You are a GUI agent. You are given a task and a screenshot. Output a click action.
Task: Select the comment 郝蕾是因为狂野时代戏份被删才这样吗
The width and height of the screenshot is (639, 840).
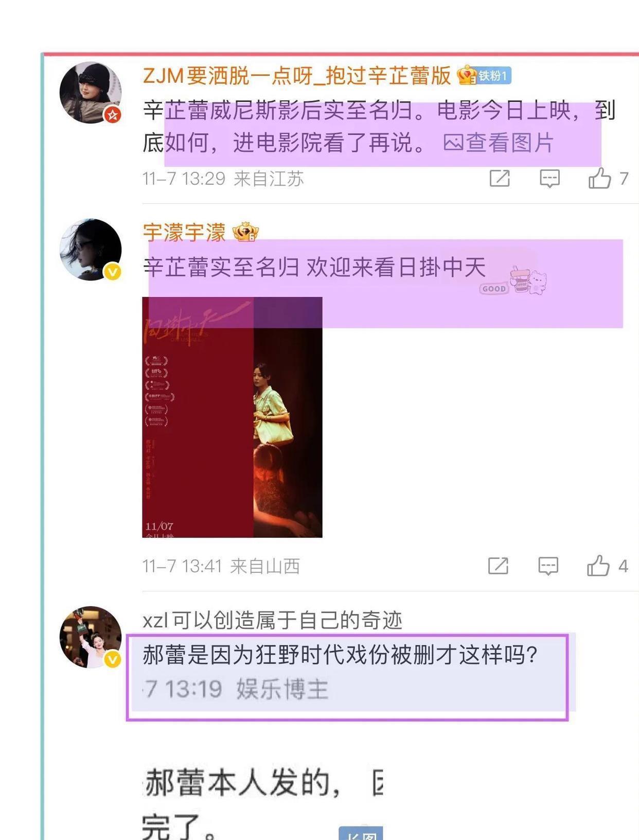pos(347,677)
